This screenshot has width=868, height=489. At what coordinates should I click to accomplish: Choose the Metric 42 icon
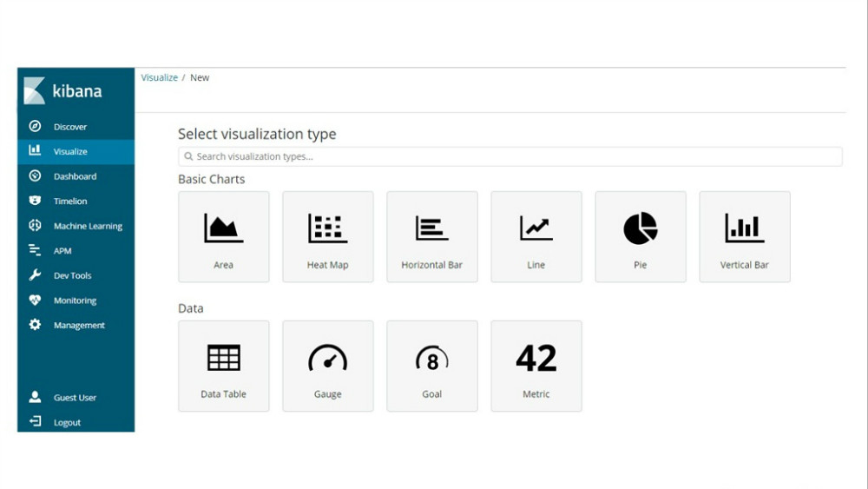(536, 358)
